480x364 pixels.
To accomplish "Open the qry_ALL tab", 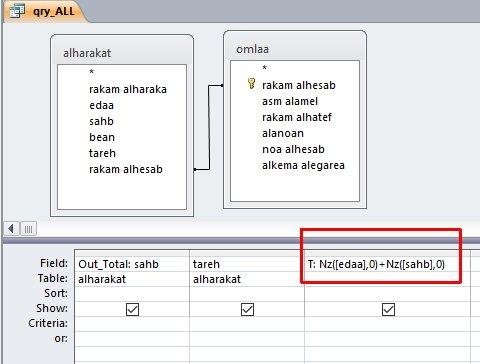I will (46, 11).
